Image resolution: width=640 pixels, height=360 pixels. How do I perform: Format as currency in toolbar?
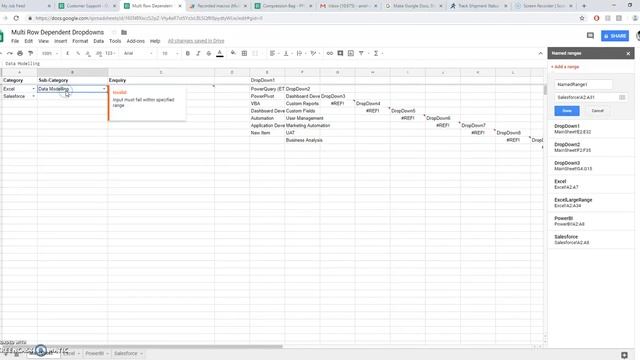[67, 53]
